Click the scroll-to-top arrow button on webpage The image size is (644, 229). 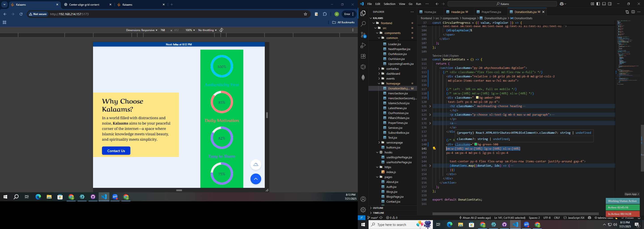point(256,179)
